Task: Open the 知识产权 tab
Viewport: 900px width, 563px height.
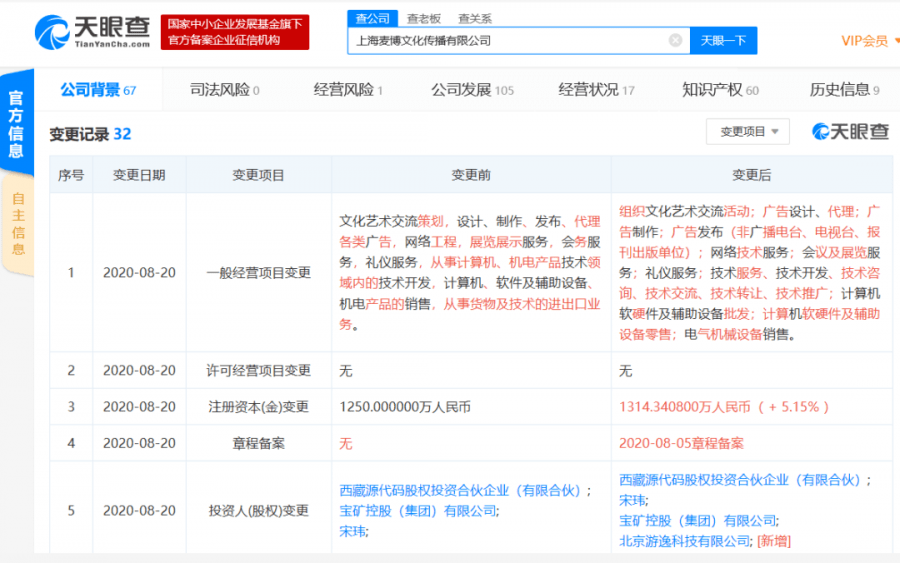Action: [x=720, y=90]
